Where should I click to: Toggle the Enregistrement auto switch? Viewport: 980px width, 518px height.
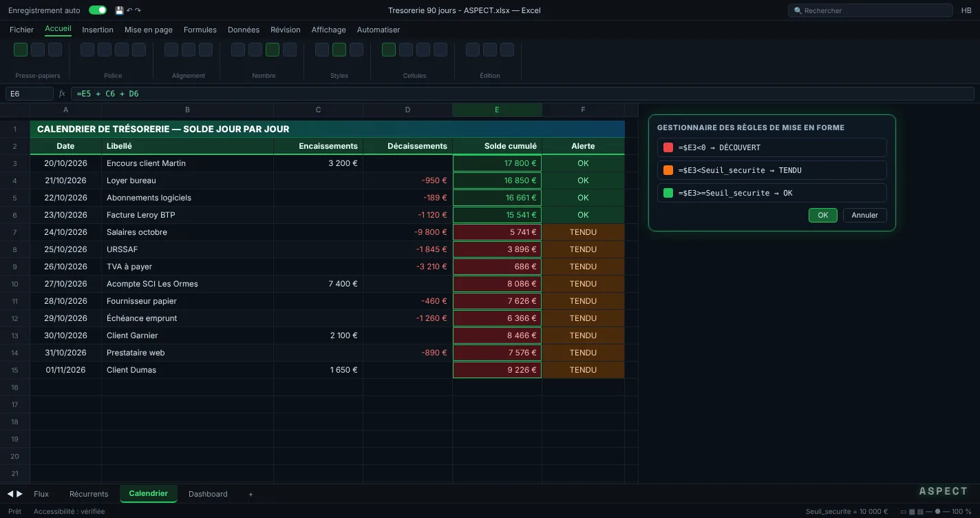98,10
